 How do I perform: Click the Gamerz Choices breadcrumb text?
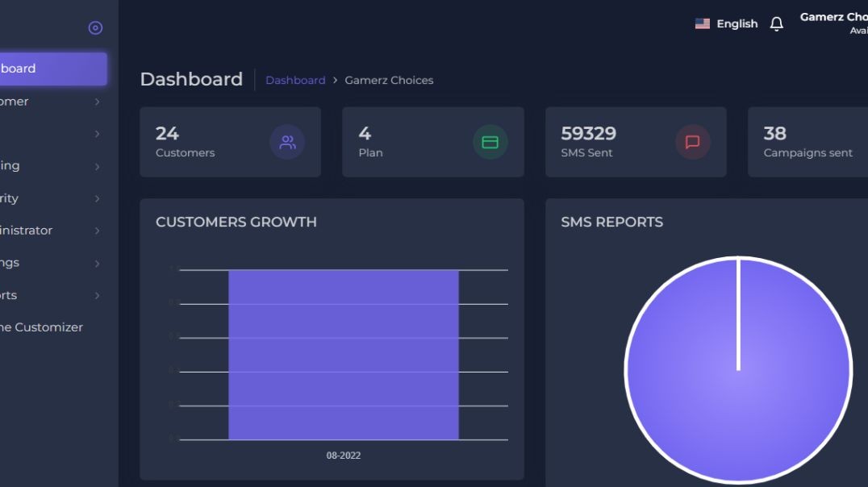tap(389, 81)
